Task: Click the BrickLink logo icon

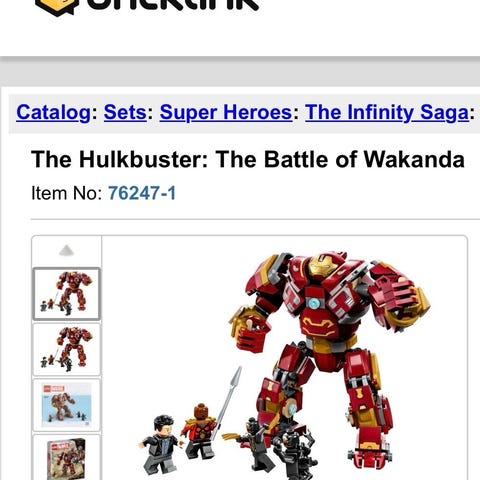Action: click(x=57, y=7)
